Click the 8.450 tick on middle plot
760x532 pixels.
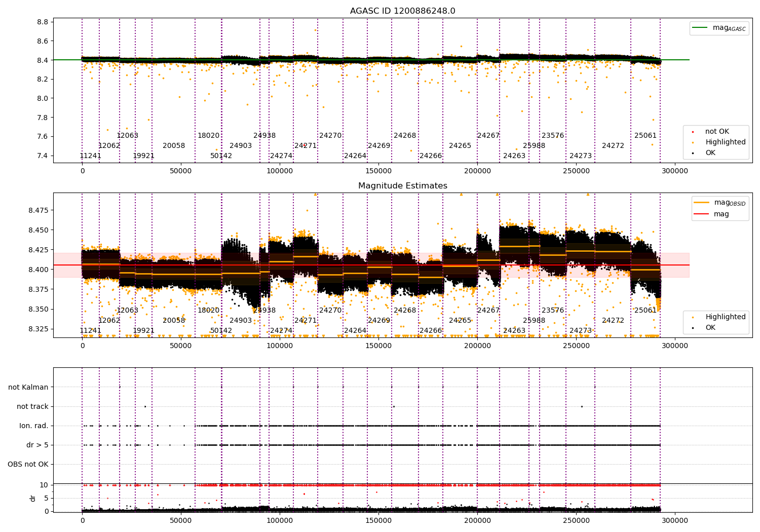(x=38, y=230)
